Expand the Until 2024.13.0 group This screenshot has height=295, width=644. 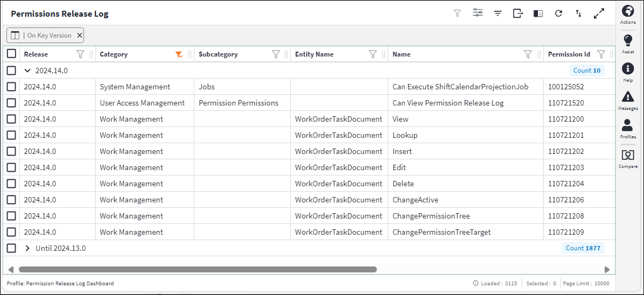point(27,248)
